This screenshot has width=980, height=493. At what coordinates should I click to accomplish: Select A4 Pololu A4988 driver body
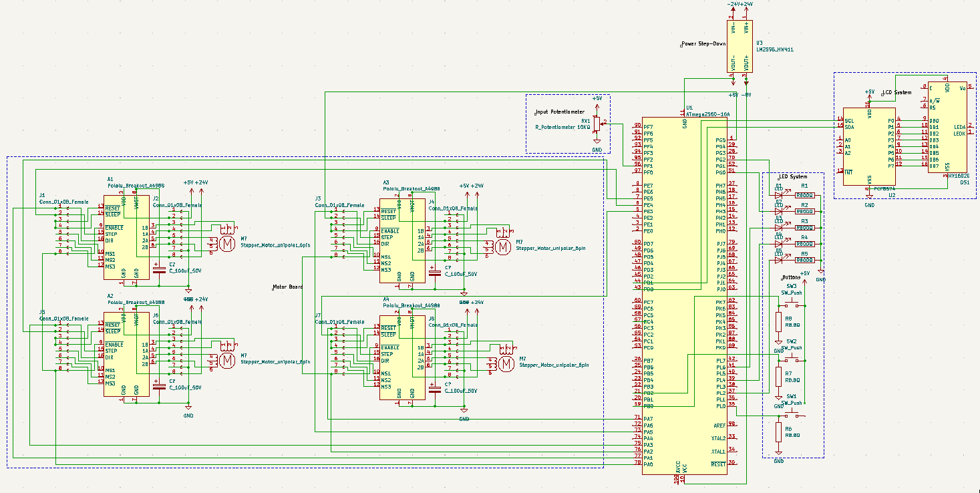click(402, 357)
